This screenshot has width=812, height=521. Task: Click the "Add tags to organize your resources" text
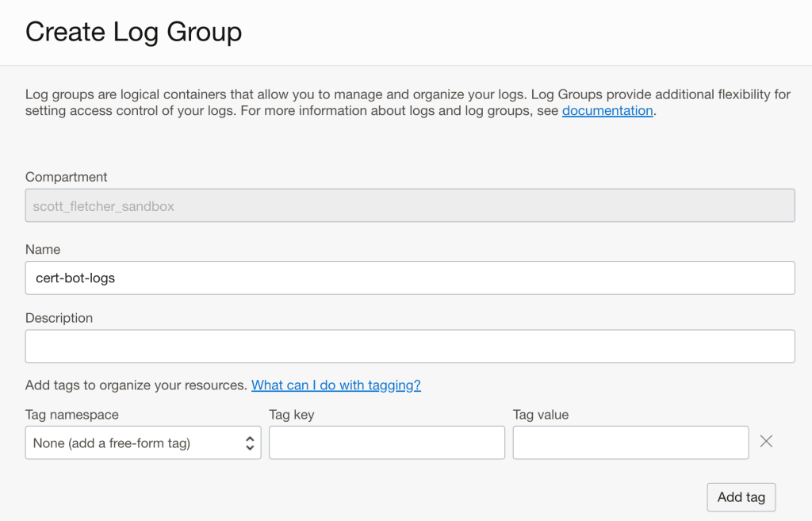pyautogui.click(x=136, y=385)
